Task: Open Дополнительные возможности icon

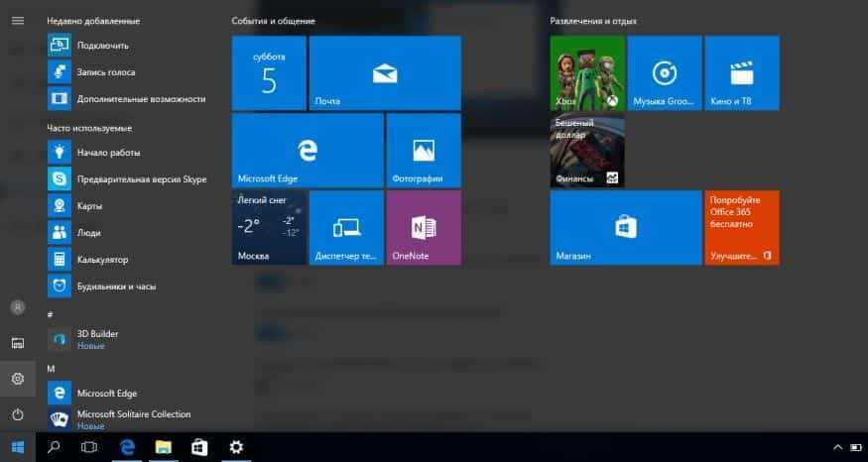Action: click(x=60, y=98)
